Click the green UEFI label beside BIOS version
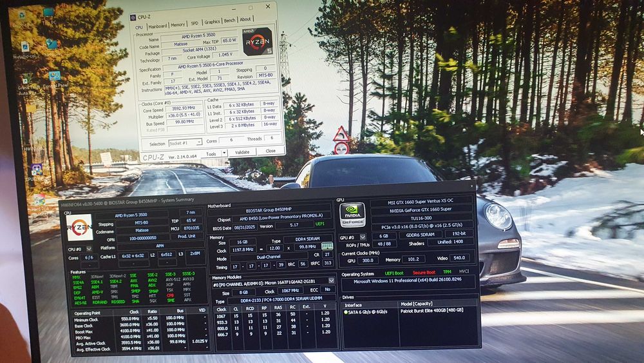The image size is (644, 363). (319, 224)
